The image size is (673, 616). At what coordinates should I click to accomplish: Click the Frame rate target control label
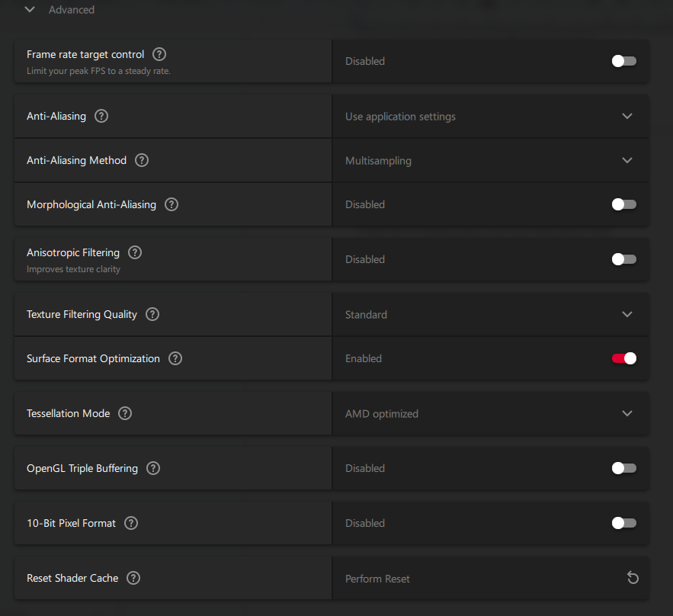85,55
